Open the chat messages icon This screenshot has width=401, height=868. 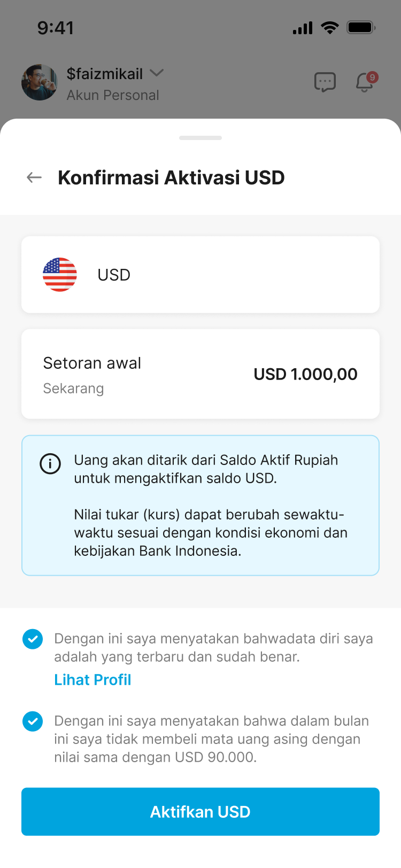(325, 82)
